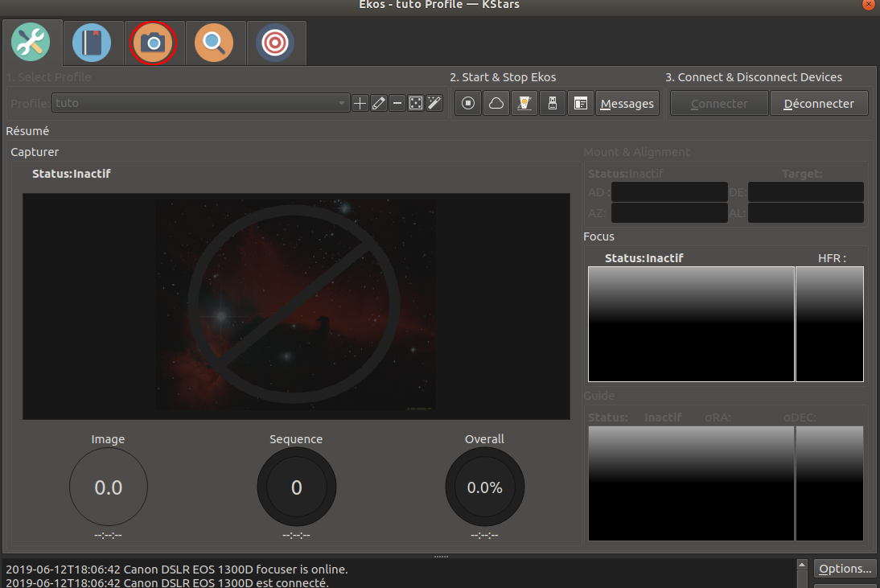Click the window-layout icon next to Messages
Image resolution: width=880 pixels, height=588 pixels.
[580, 103]
